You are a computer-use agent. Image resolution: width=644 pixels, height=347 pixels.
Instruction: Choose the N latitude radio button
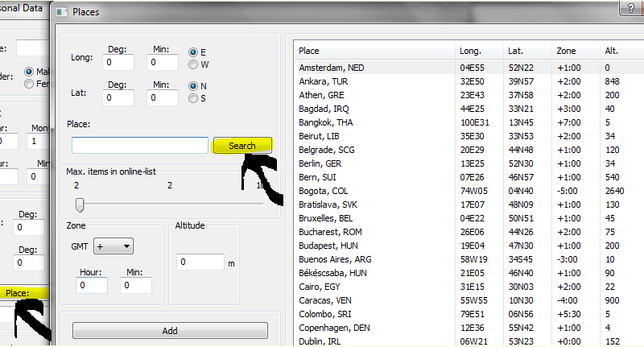[193, 86]
